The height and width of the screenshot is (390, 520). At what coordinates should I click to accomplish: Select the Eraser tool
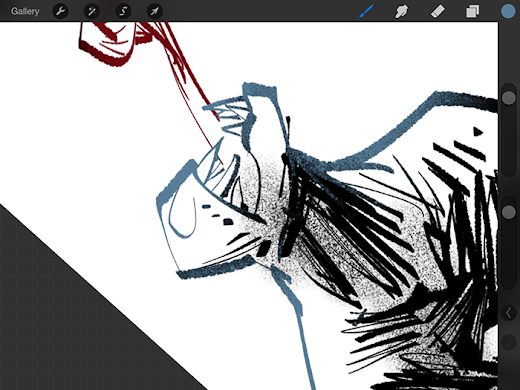(x=437, y=11)
